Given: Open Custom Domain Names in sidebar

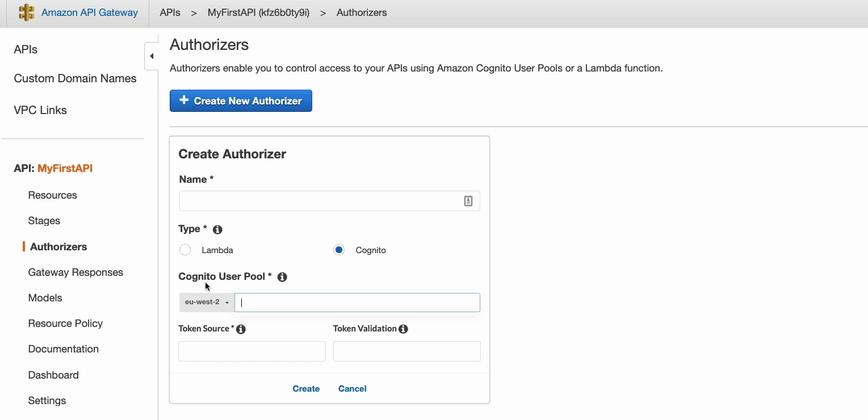Looking at the screenshot, I should click(75, 79).
